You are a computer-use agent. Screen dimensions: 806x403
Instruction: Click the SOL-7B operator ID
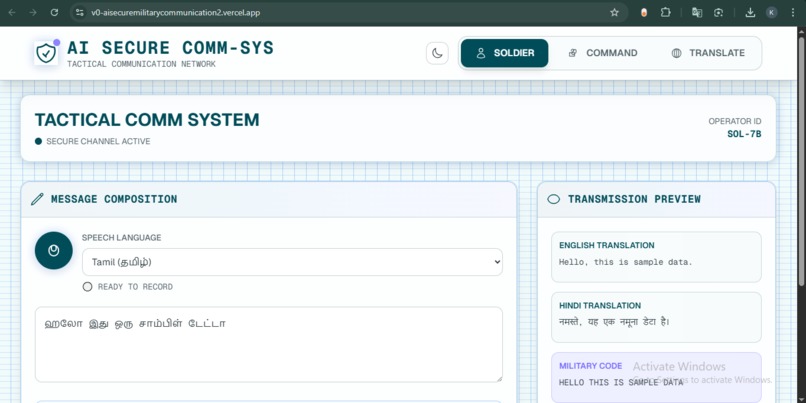click(x=744, y=134)
